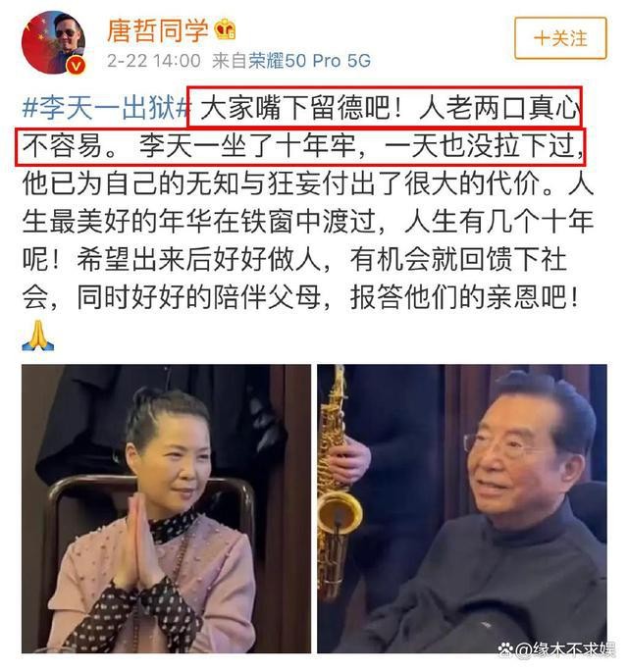Click the golden saxophone in right photo
The image size is (628, 672).
337,480
